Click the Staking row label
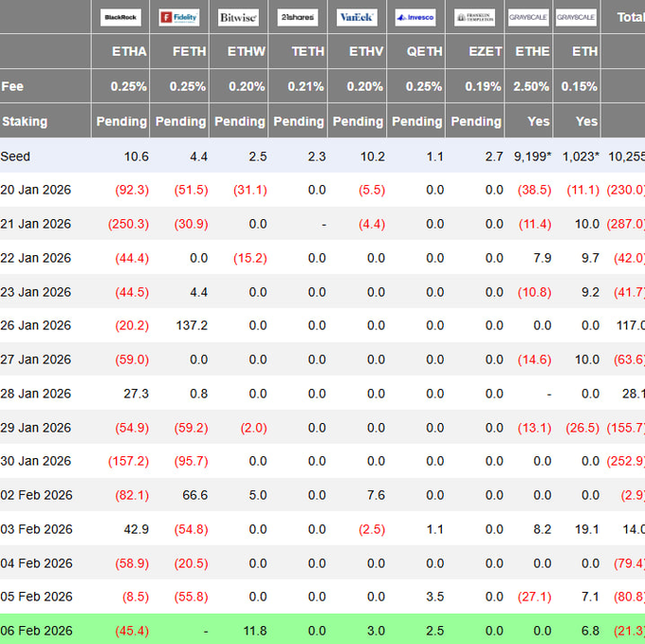645x644 pixels. point(25,121)
